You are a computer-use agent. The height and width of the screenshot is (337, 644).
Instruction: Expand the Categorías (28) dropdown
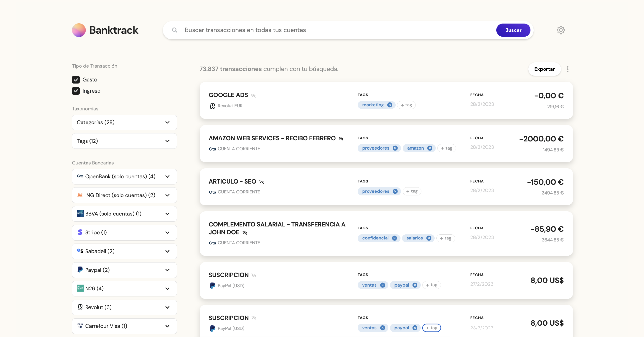click(x=124, y=122)
